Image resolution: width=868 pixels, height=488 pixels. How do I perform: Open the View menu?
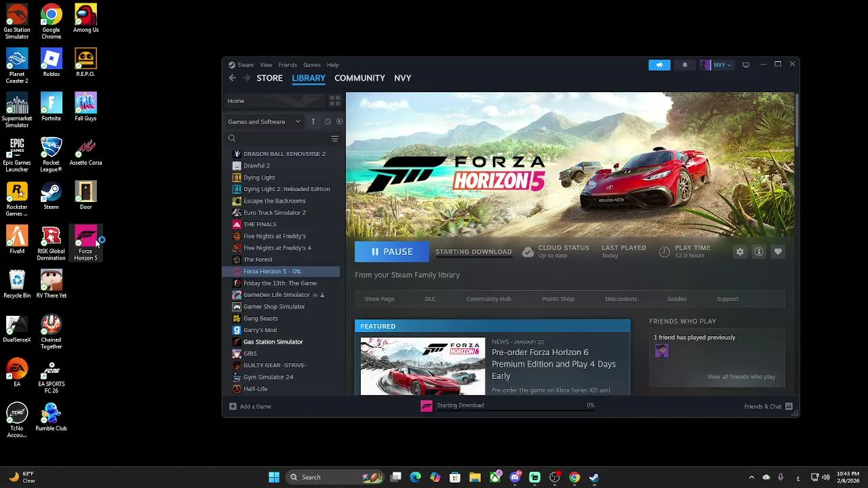click(266, 65)
